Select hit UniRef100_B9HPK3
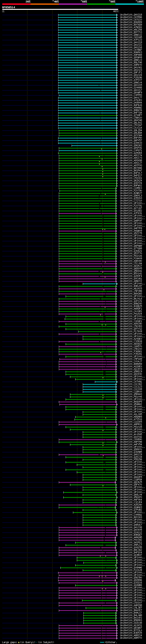 (131, 52)
